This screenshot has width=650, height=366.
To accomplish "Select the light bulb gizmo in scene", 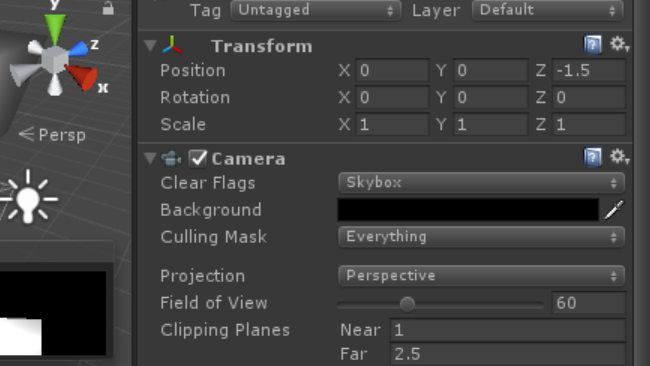I will (x=28, y=197).
